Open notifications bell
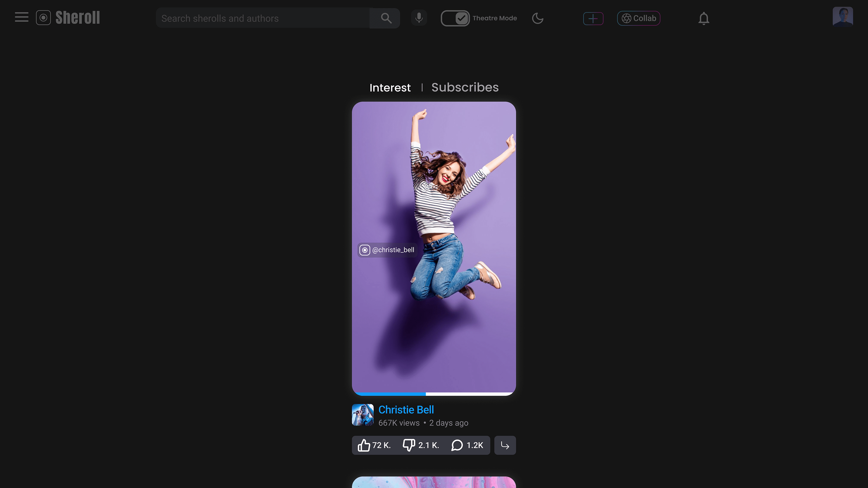The width and height of the screenshot is (868, 488). pos(704,18)
